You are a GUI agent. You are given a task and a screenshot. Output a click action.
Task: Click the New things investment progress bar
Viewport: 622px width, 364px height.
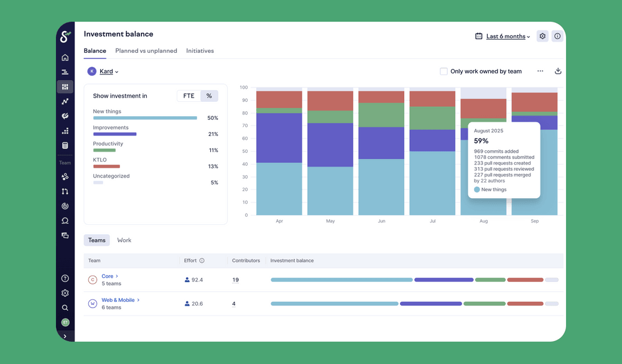[x=145, y=117]
